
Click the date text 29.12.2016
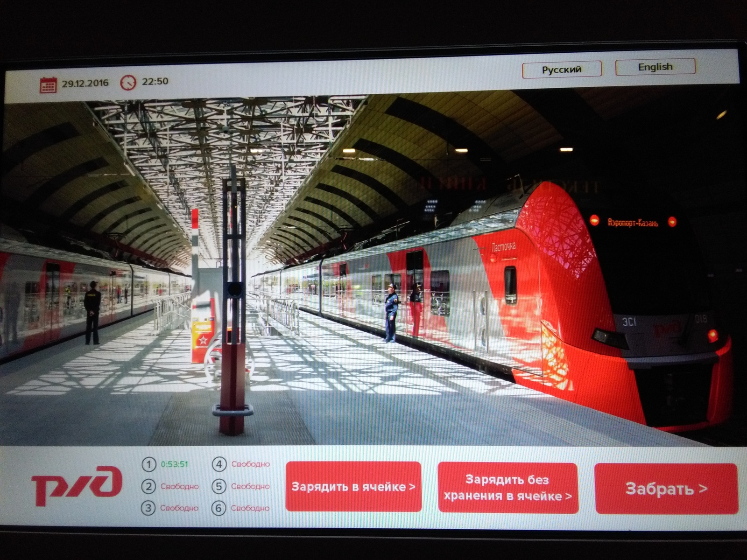click(x=85, y=84)
